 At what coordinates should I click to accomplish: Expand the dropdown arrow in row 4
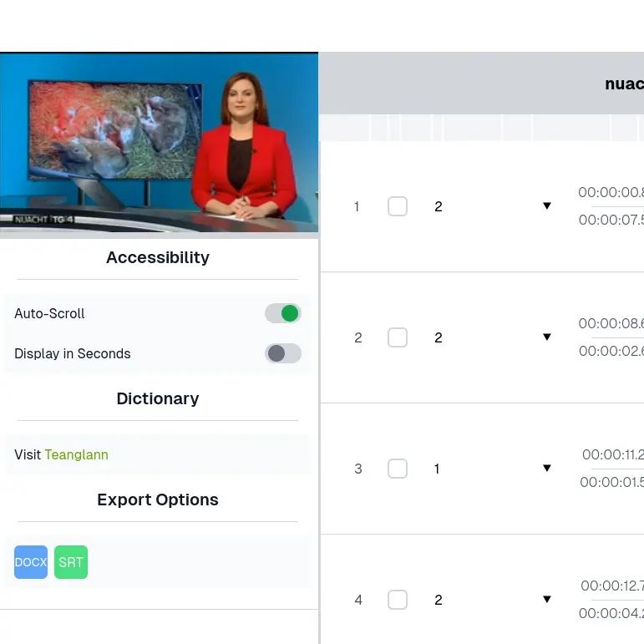pos(546,600)
